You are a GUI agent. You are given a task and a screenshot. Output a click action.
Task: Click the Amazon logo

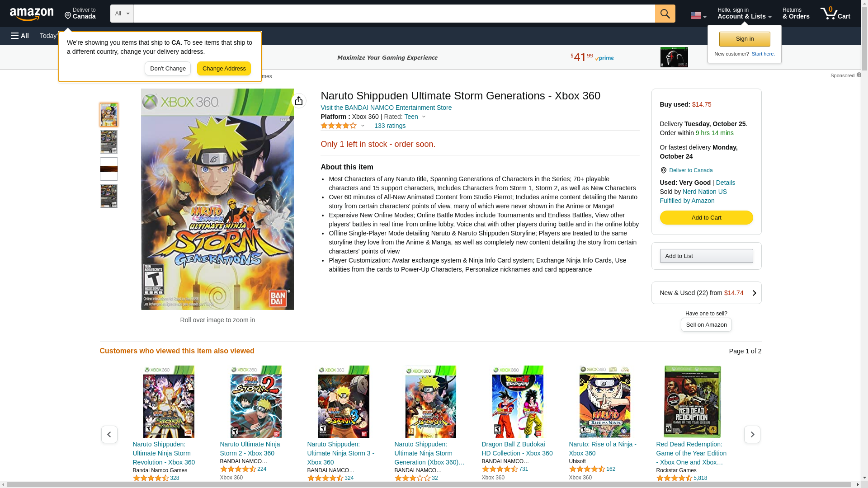pos(32,14)
